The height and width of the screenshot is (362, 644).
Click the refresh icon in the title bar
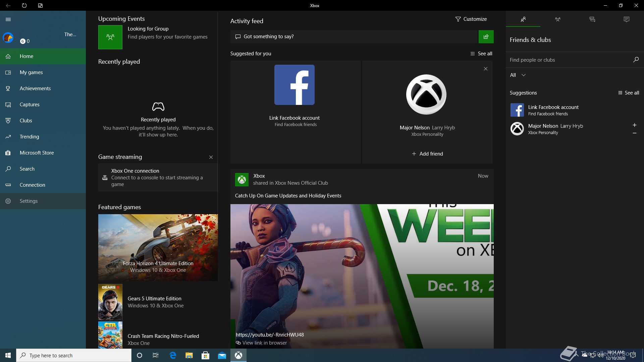pos(24,5)
